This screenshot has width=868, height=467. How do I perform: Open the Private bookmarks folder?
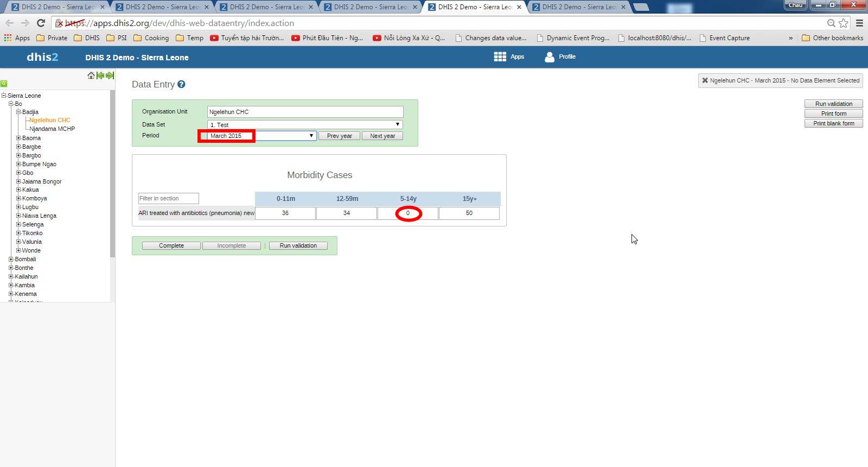52,38
